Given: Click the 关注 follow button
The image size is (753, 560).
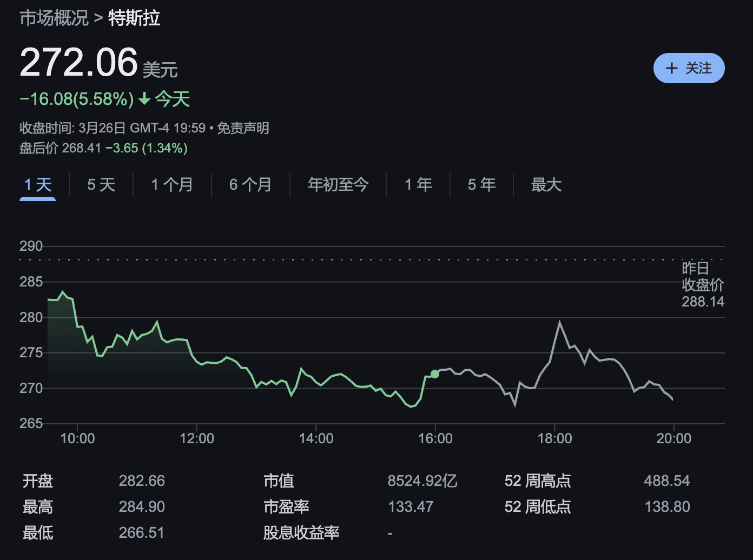Looking at the screenshot, I should point(689,68).
